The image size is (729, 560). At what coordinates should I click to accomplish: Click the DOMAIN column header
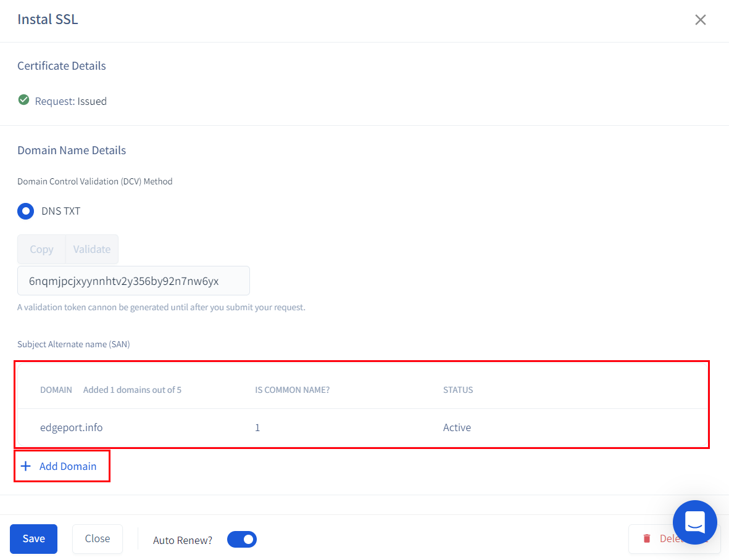pyautogui.click(x=56, y=390)
